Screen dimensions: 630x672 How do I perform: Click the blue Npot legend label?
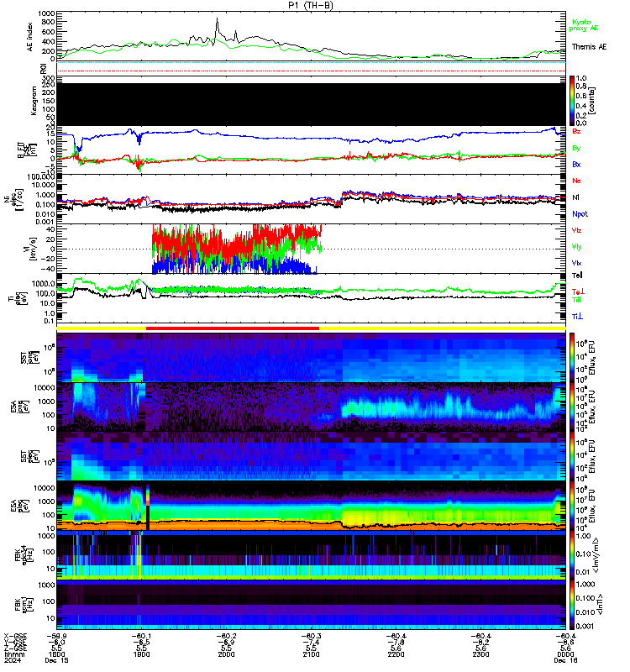[x=580, y=214]
